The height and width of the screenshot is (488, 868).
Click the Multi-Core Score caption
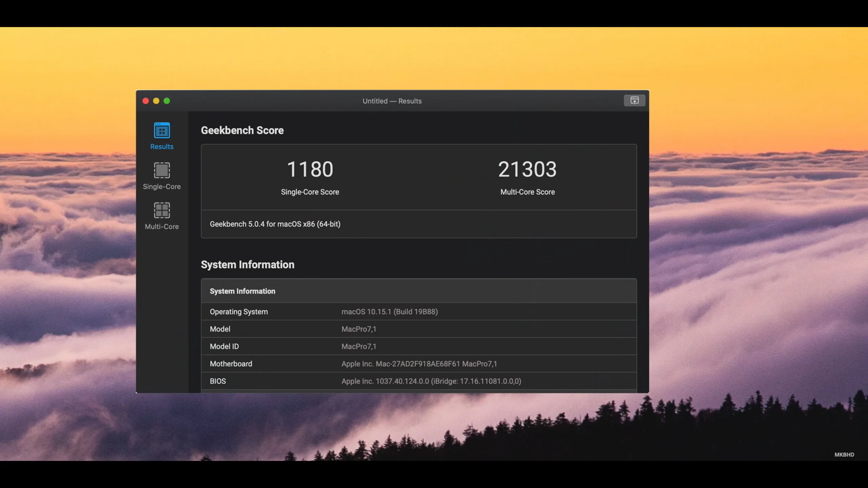(528, 192)
